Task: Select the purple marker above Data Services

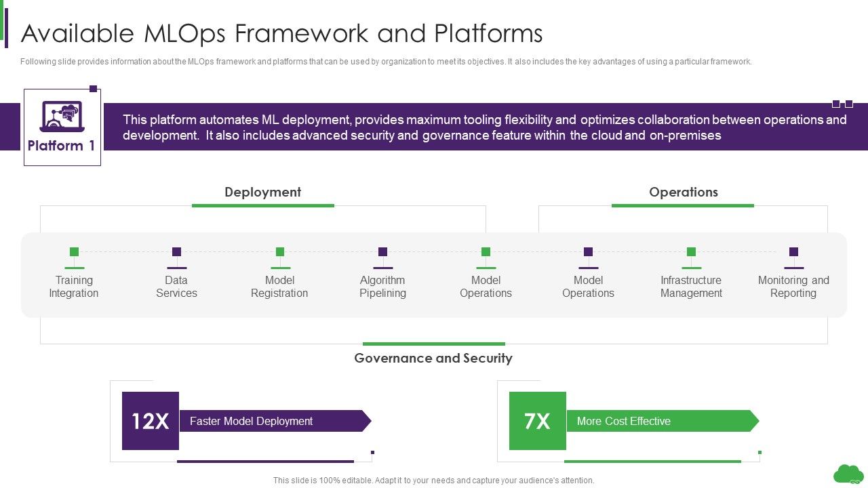Action: click(176, 252)
